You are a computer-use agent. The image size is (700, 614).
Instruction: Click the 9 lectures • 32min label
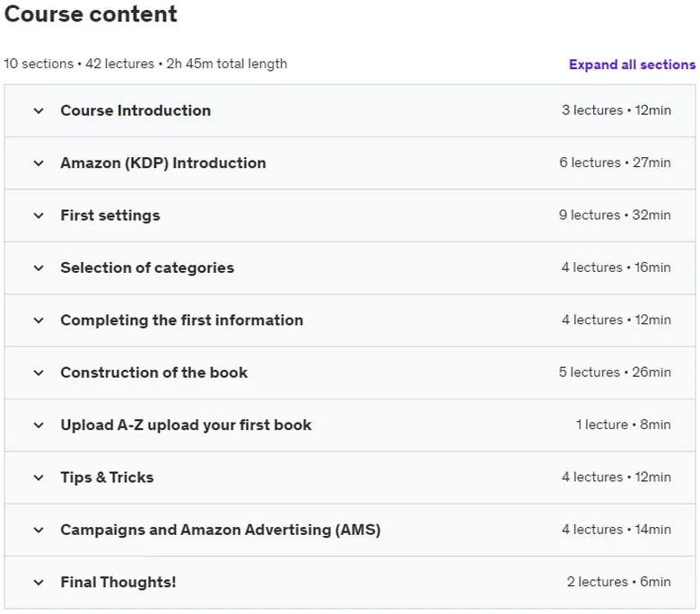(615, 215)
